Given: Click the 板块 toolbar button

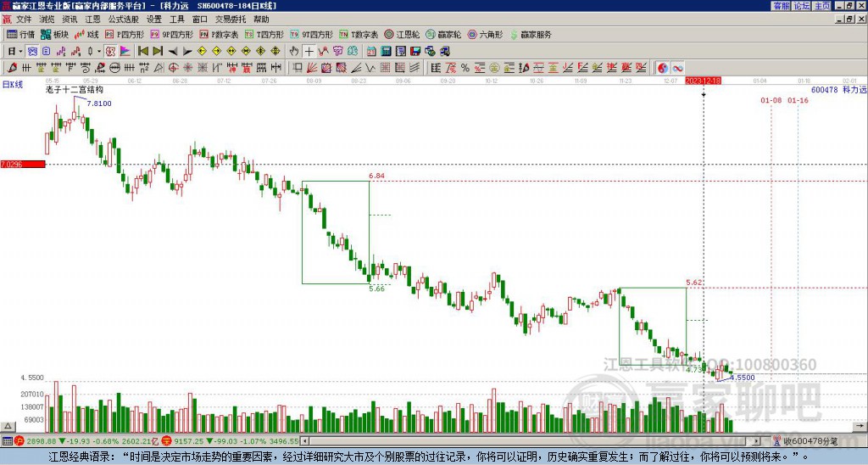Looking at the screenshot, I should pyautogui.click(x=55, y=34).
